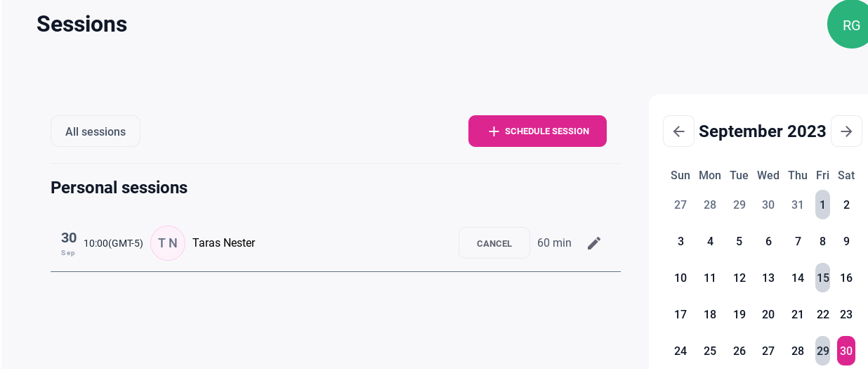Go to next month in calendar
The image size is (868, 369).
click(x=846, y=131)
